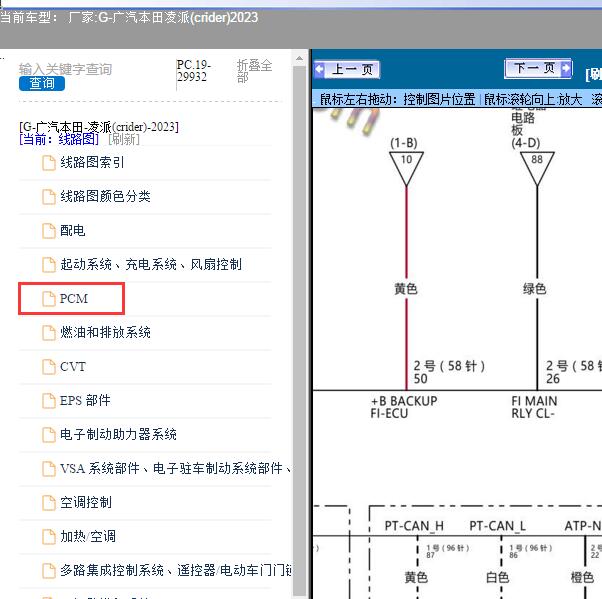Click the page icon beside VSA 系统部件
This screenshot has width=602, height=599.
click(49, 468)
